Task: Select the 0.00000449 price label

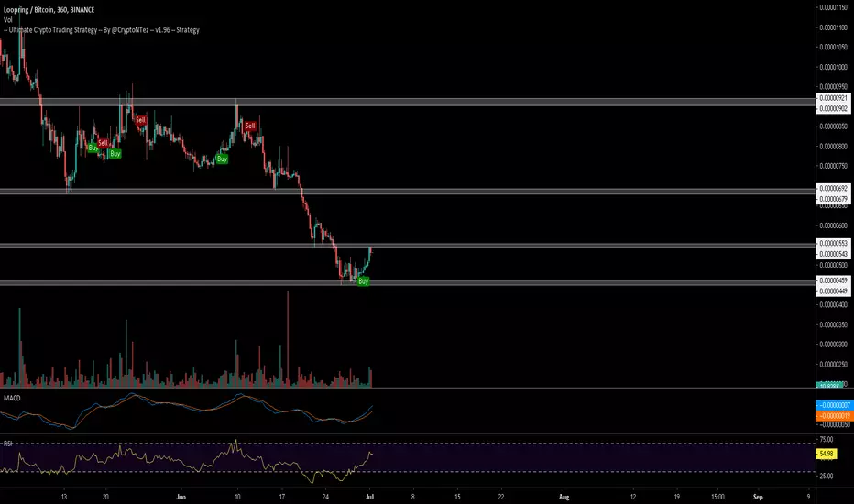Action: pyautogui.click(x=833, y=291)
